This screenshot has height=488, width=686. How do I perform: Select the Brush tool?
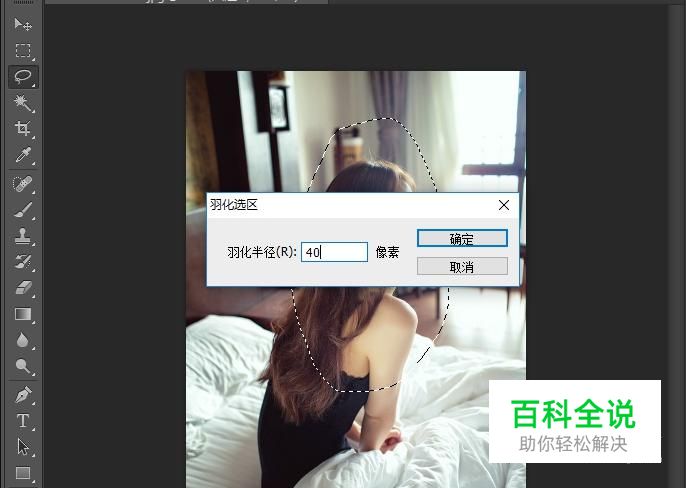[x=23, y=210]
